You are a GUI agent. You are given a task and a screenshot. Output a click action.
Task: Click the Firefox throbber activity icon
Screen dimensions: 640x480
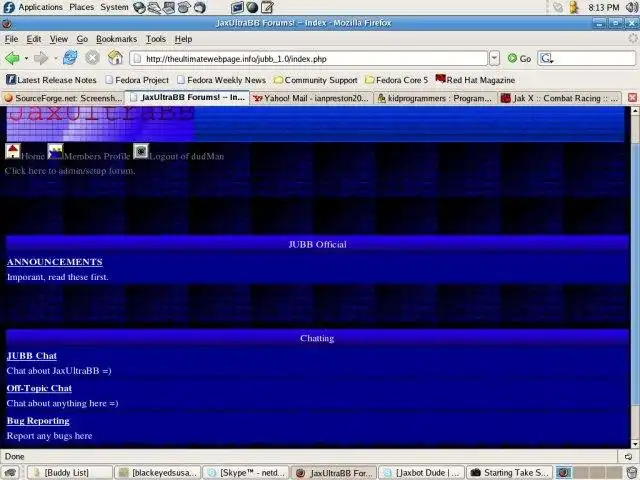(x=633, y=38)
